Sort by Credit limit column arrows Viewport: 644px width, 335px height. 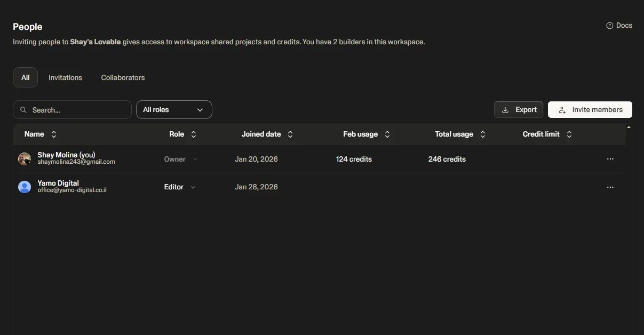click(x=569, y=134)
